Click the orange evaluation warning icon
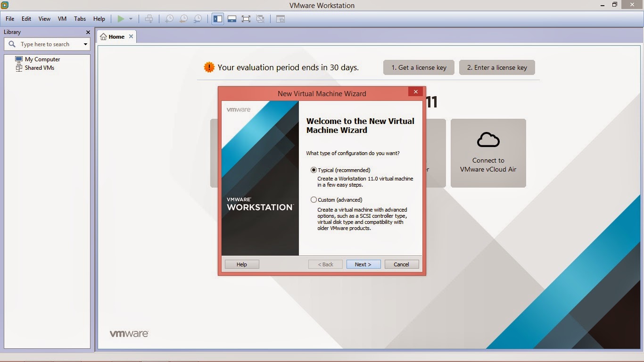The height and width of the screenshot is (362, 644). click(x=209, y=67)
